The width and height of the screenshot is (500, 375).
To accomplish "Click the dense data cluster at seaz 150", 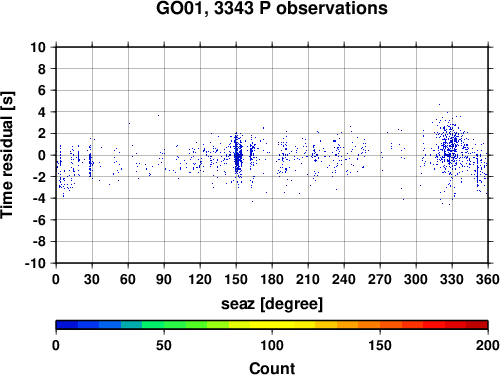I will point(237,155).
